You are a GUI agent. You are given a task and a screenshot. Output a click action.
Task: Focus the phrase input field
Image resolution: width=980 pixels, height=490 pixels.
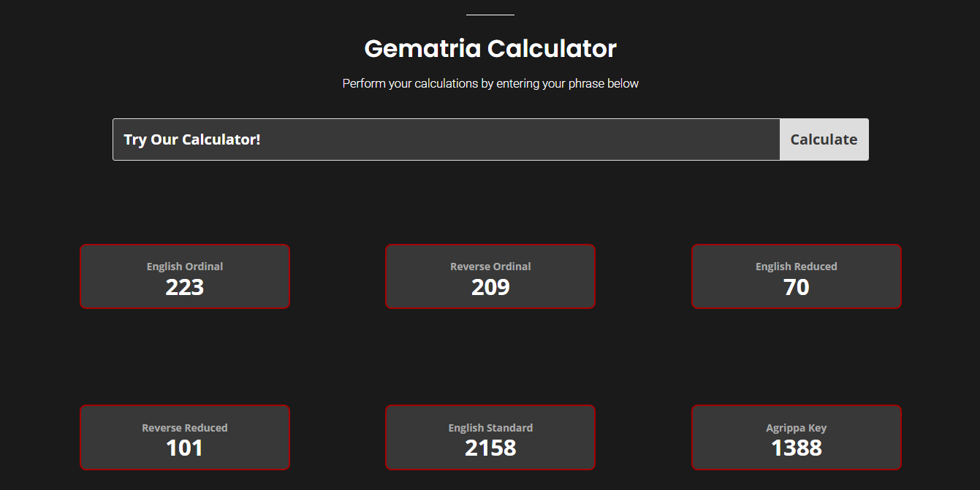pos(446,139)
